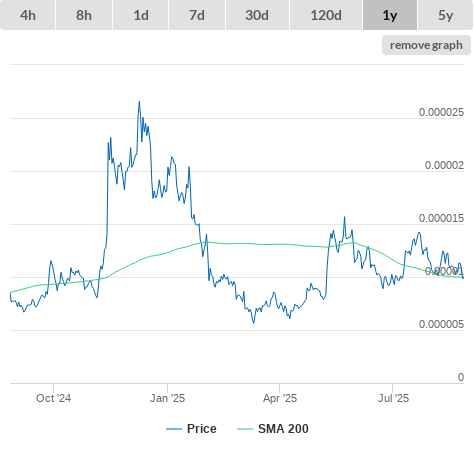Click the remove graph button
The height and width of the screenshot is (455, 474).
(426, 45)
